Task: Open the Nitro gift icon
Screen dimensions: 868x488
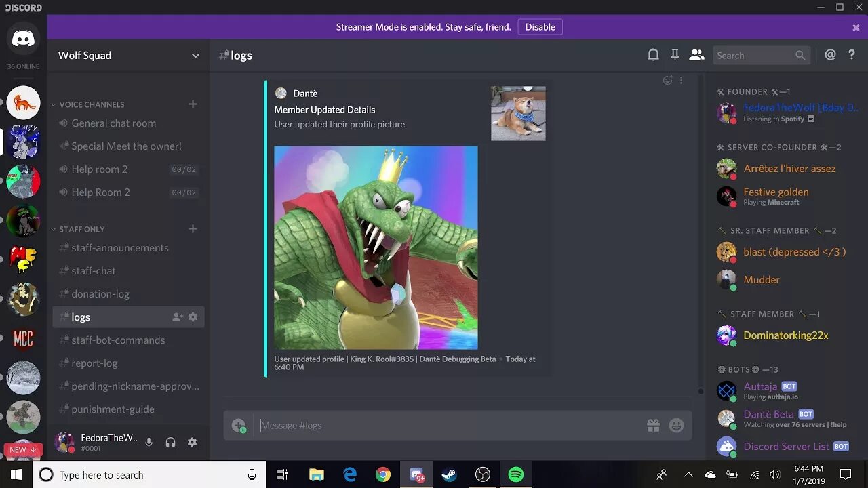Action: pos(653,425)
